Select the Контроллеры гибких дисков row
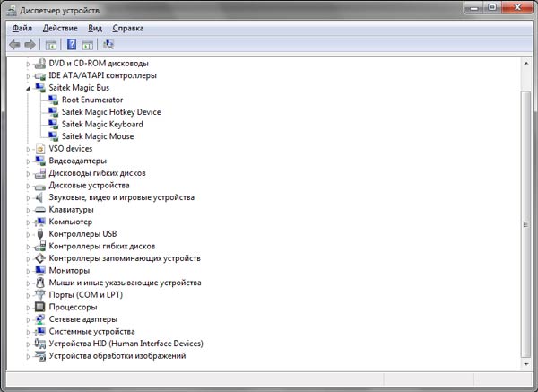 [102, 246]
